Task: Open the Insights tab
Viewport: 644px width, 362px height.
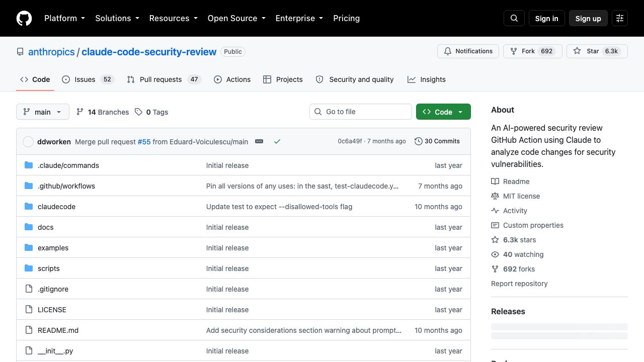Action: click(427, 79)
